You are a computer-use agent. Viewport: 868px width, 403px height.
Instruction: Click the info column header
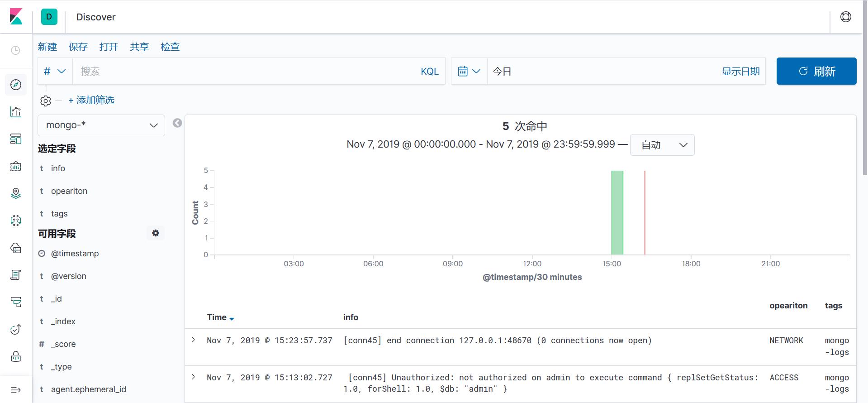(351, 317)
